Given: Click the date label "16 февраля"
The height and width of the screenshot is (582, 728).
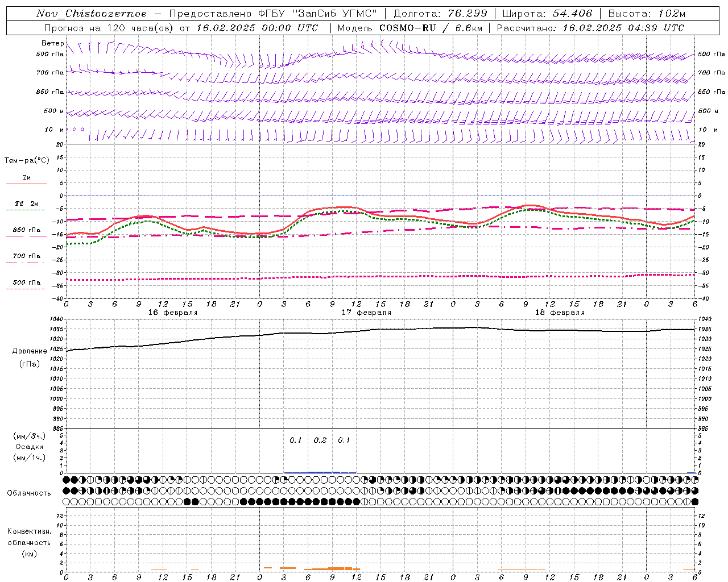Looking at the screenshot, I should pyautogui.click(x=173, y=313).
